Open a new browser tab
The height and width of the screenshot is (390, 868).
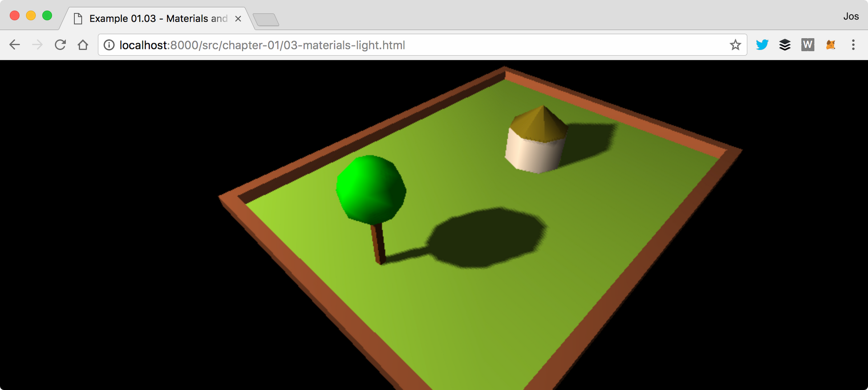266,20
